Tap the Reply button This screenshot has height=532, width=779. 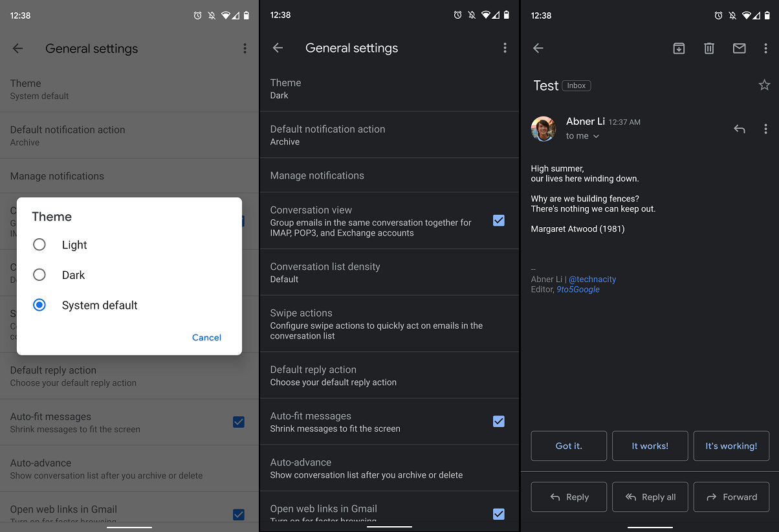coord(569,497)
